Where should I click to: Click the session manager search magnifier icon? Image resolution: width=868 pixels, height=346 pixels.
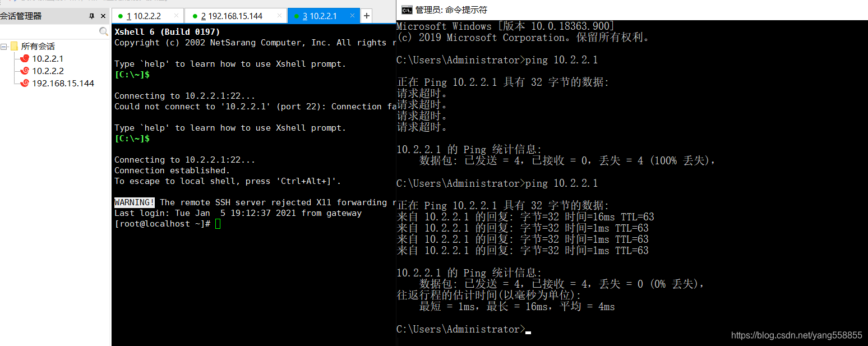[x=103, y=31]
